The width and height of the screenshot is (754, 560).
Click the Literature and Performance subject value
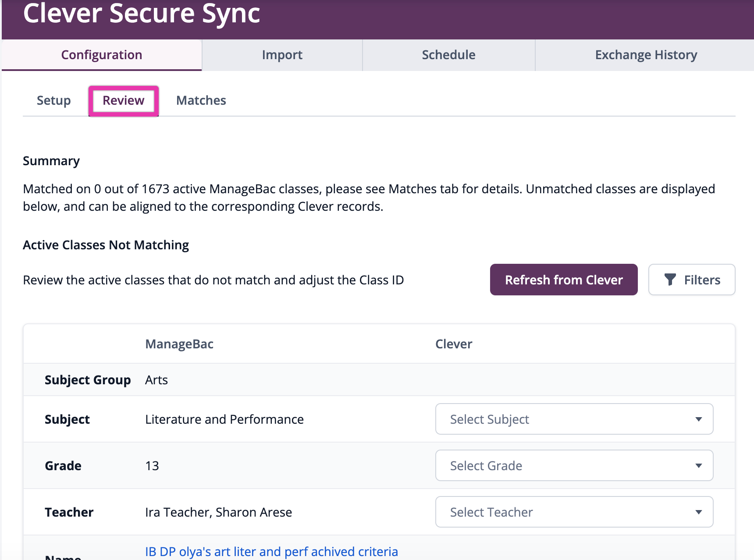click(x=224, y=419)
